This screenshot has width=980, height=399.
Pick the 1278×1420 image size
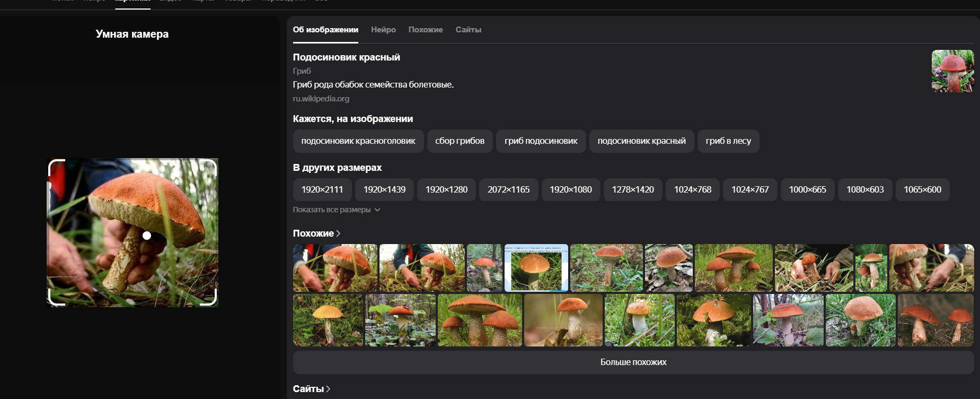click(633, 189)
